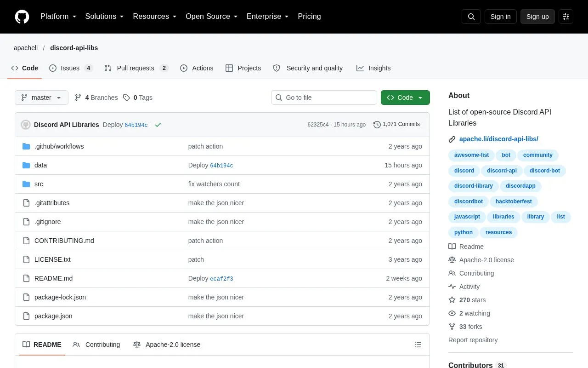Open the master branch selector
The image size is (588, 368).
pyautogui.click(x=41, y=98)
